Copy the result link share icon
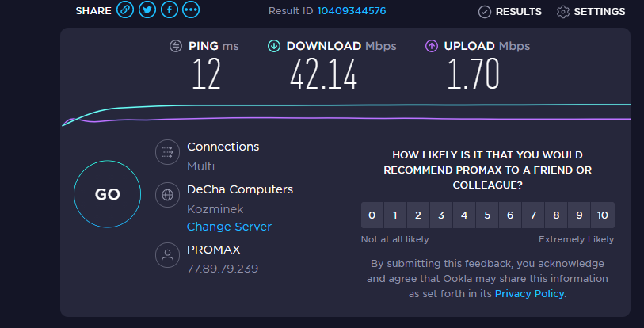Viewport: 644px width, 328px height. [125, 10]
